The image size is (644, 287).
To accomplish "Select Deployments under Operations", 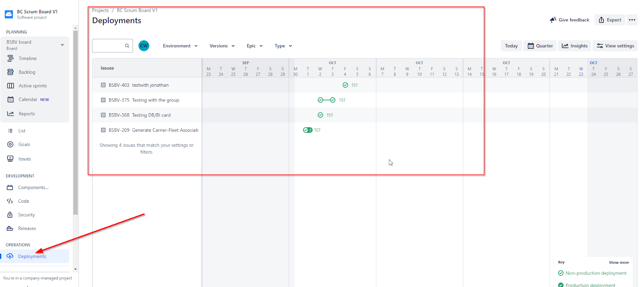I will 35,256.
